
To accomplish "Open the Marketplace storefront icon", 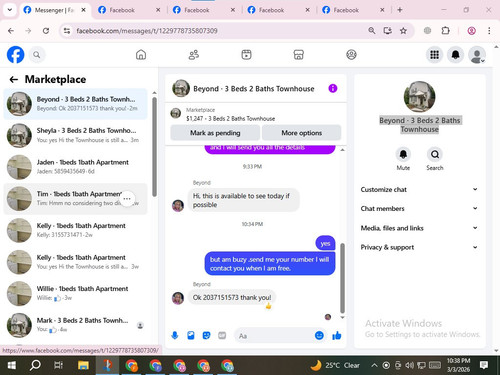I will tap(299, 55).
